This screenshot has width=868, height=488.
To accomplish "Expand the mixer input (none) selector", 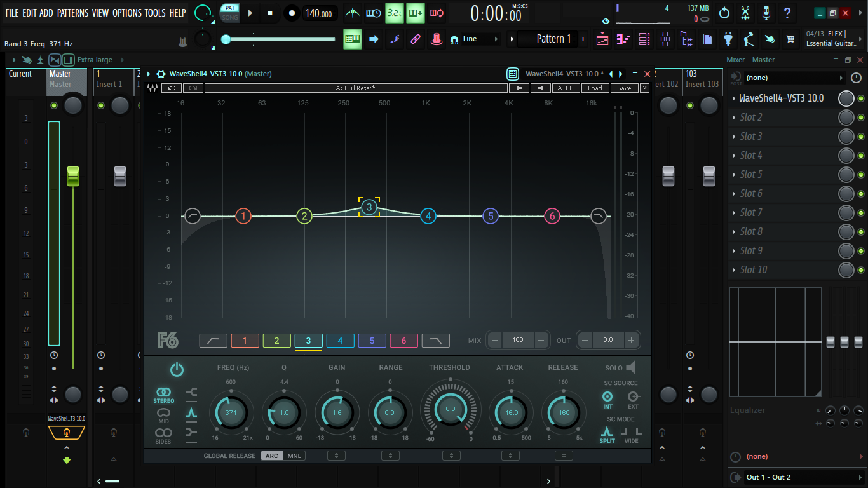I will point(794,78).
